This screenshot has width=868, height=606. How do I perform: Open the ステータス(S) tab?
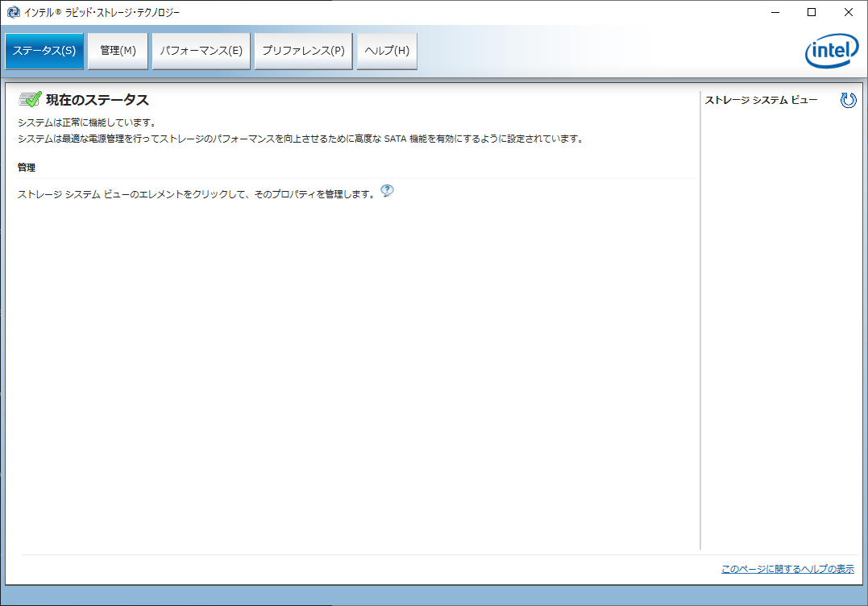[x=44, y=51]
